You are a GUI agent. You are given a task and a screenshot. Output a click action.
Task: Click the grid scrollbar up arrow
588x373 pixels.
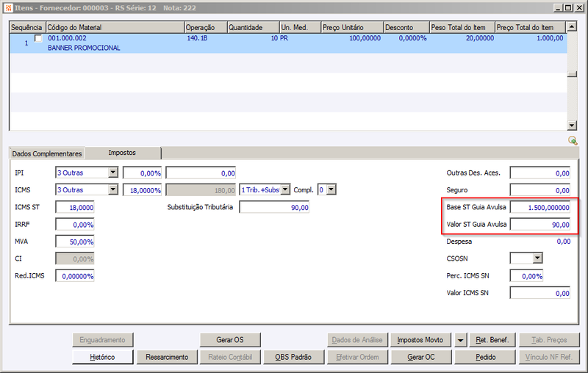[572, 26]
